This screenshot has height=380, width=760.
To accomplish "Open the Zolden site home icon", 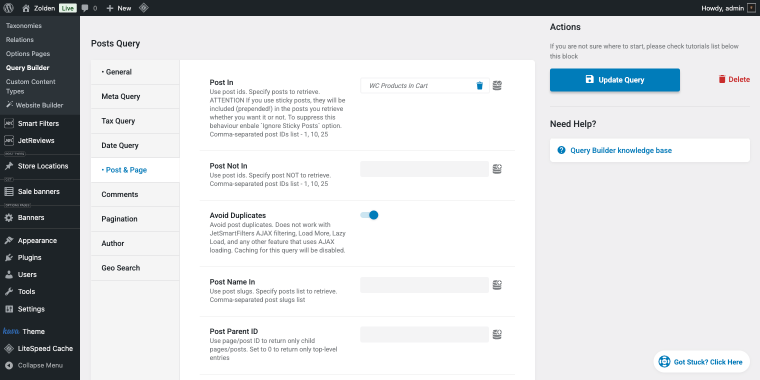I will click(26, 8).
